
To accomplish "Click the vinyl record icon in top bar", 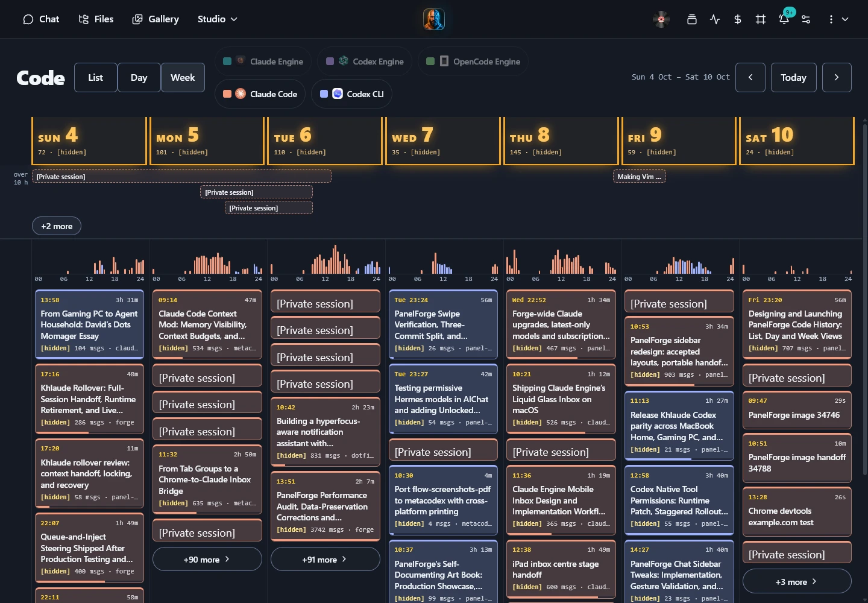I will click(661, 19).
